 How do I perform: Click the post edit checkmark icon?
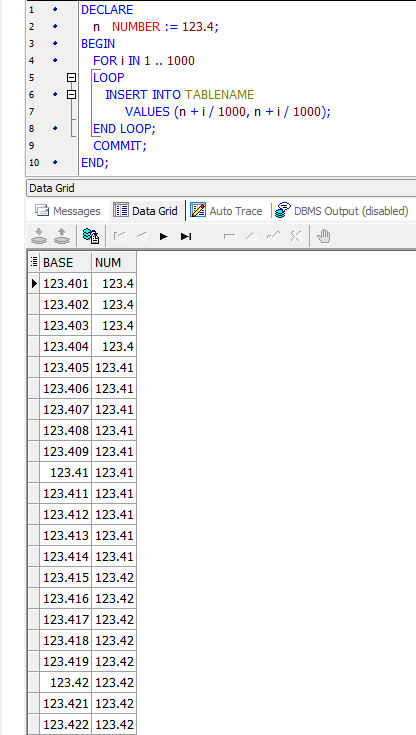point(273,236)
